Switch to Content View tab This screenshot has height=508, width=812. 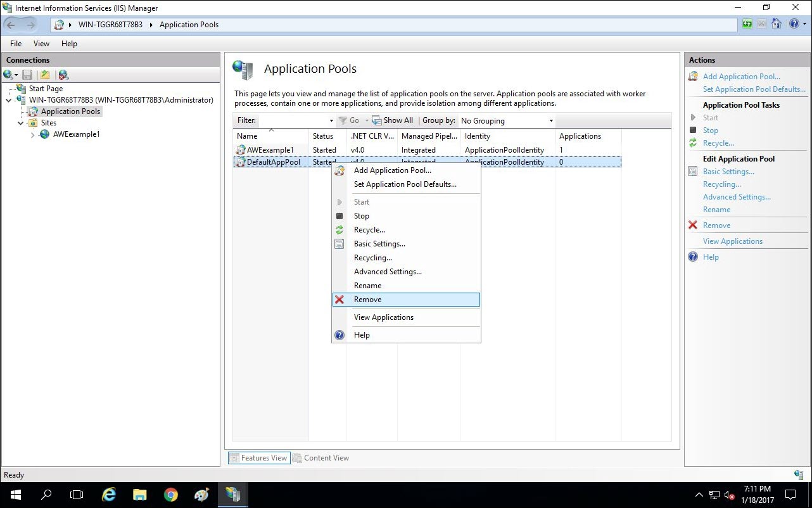[320, 458]
